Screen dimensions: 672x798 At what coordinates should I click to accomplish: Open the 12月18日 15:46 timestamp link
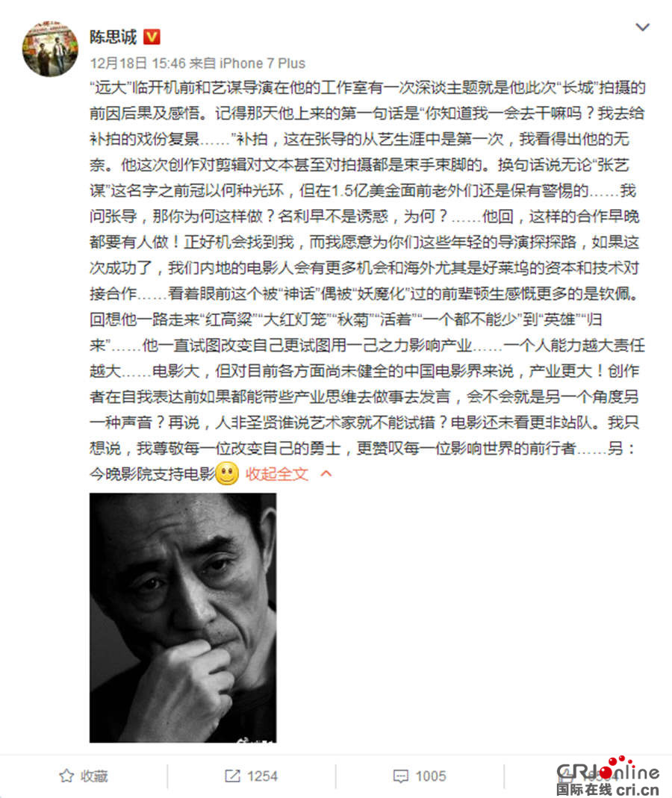point(138,63)
